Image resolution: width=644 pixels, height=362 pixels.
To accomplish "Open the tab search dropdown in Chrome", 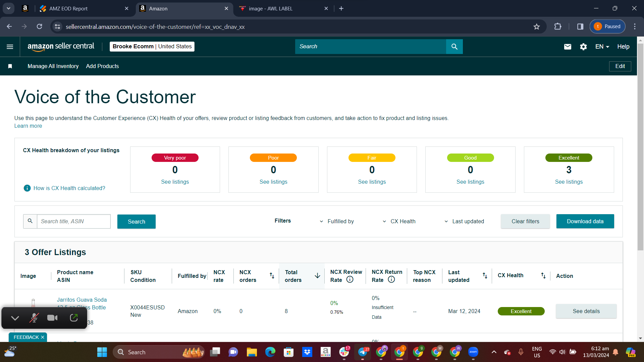I will [x=8, y=8].
